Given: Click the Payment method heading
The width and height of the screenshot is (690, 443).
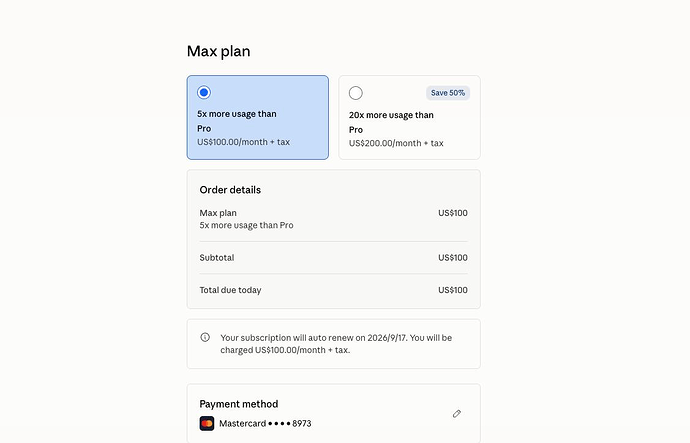Looking at the screenshot, I should pos(239,404).
